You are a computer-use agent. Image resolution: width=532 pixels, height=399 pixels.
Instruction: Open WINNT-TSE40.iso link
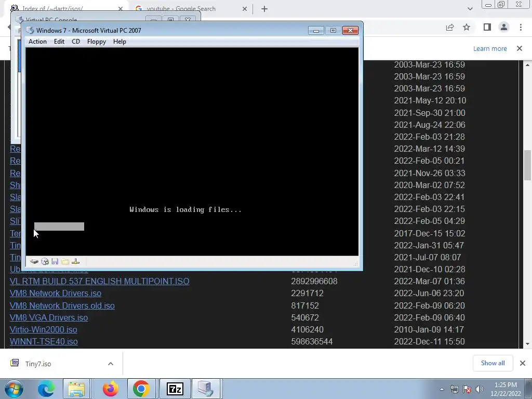tap(44, 341)
